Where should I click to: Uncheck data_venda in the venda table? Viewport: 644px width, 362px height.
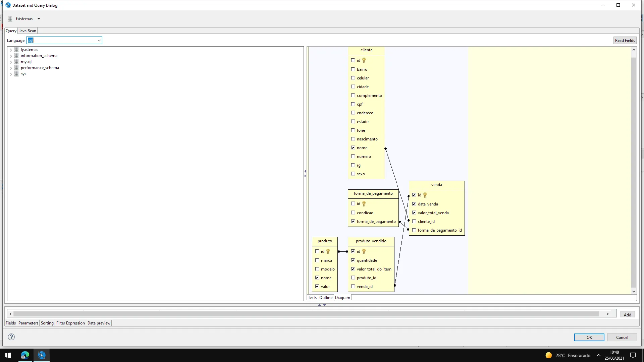414,204
